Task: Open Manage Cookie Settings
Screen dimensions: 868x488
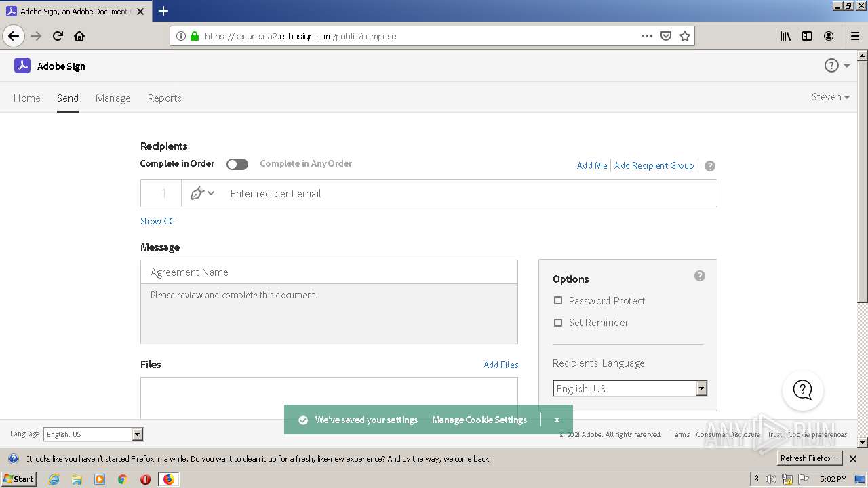Action: point(479,420)
